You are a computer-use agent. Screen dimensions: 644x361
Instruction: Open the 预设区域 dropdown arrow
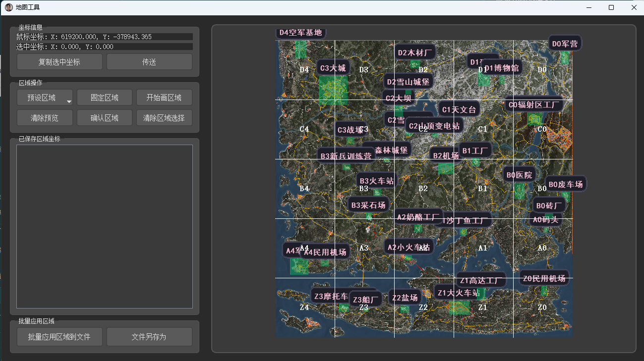point(69,101)
